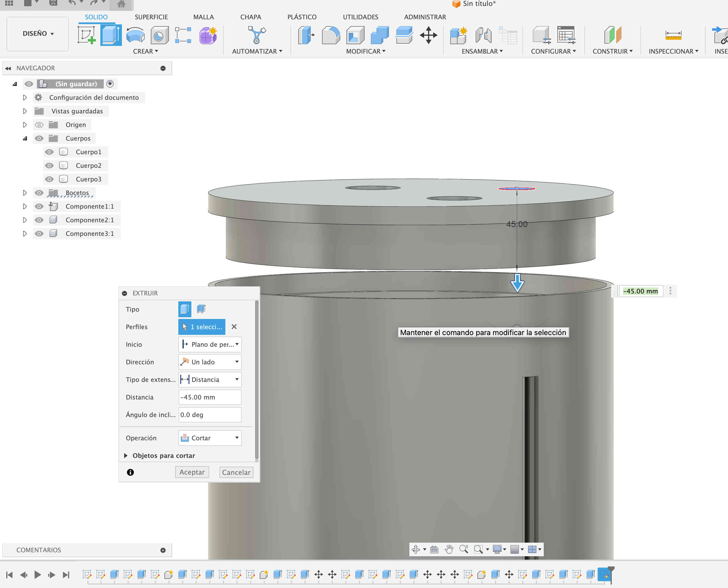
Task: Click the Save icon in top bar
Action: click(x=53, y=3)
